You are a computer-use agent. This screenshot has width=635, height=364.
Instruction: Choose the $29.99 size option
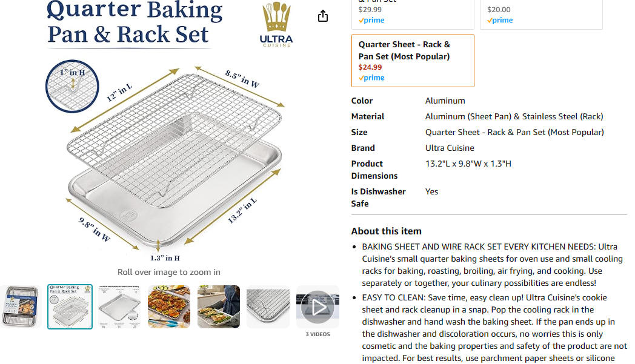pos(413,15)
